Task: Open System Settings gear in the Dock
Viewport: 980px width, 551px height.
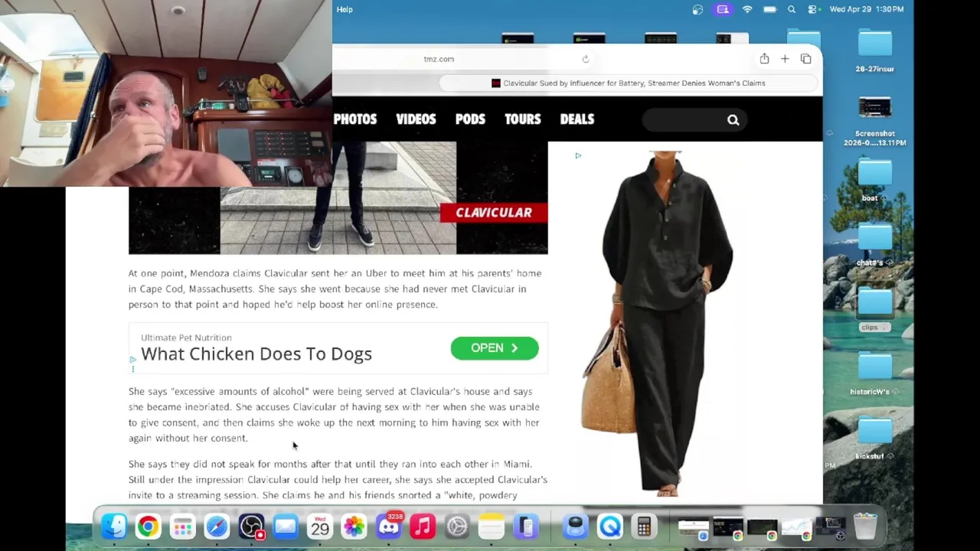Action: point(457,527)
